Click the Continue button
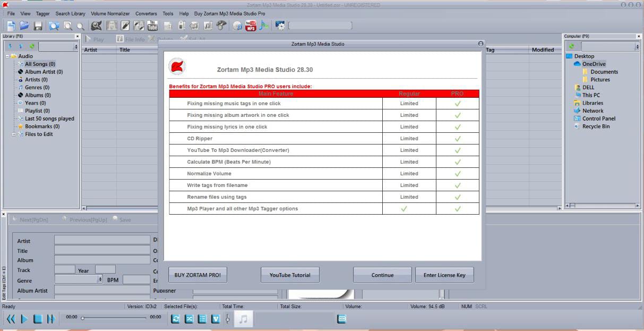 pyautogui.click(x=382, y=275)
